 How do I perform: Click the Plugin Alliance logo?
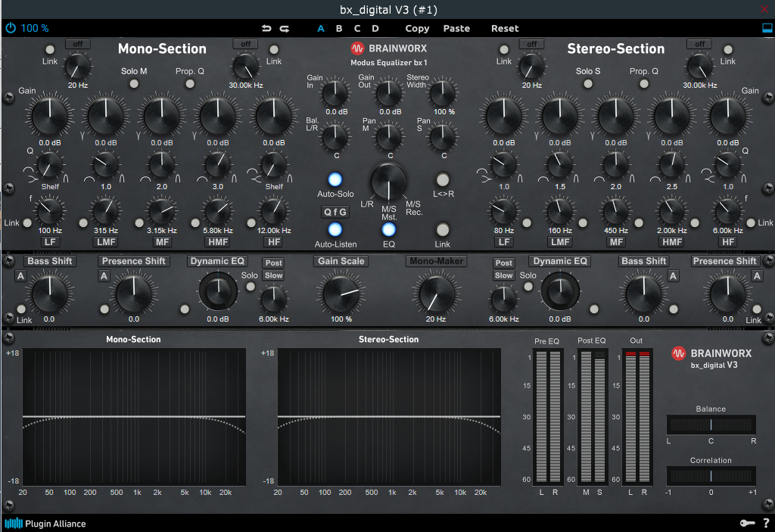click(45, 523)
